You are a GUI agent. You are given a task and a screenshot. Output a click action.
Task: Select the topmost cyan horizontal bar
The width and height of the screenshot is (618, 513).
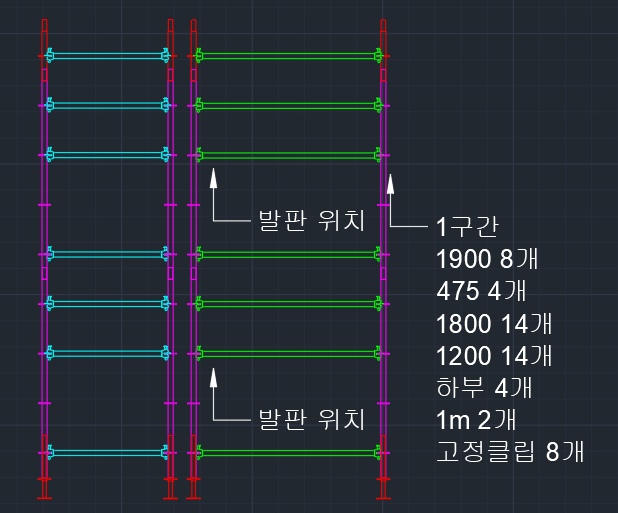pos(107,56)
